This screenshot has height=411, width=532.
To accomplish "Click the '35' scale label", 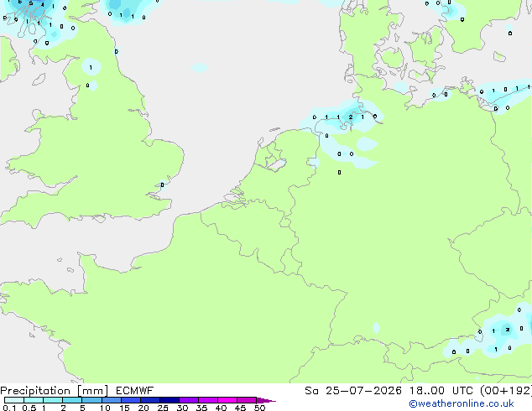I will pos(201,408).
